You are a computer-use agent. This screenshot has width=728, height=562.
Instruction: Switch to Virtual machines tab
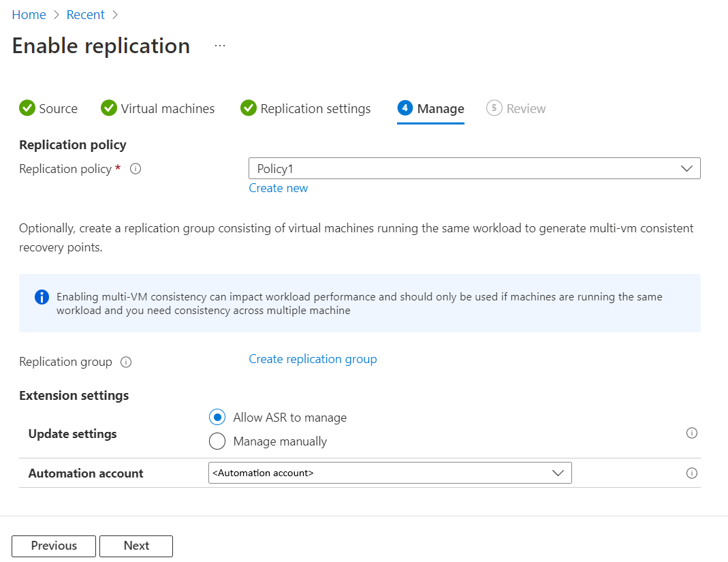click(158, 108)
